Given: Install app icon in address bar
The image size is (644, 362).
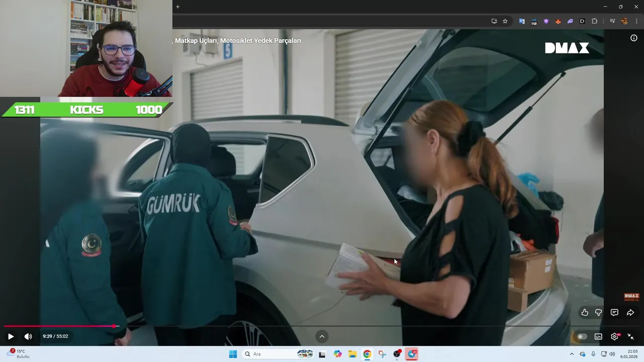Looking at the screenshot, I should tap(494, 21).
